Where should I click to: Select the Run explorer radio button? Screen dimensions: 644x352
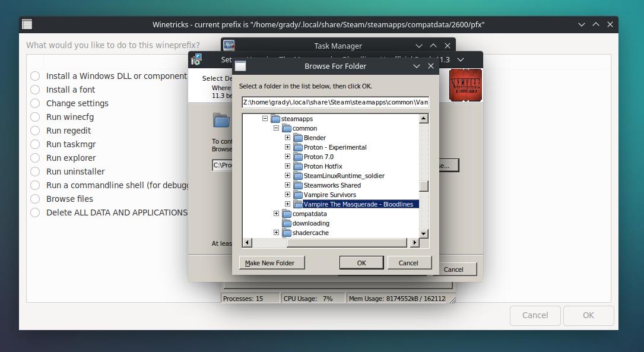[x=36, y=158]
